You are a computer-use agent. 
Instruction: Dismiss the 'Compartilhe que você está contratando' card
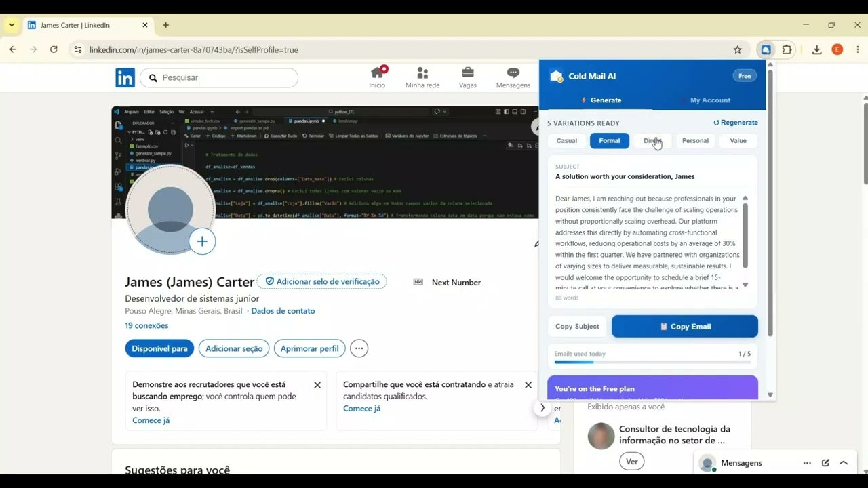click(528, 385)
